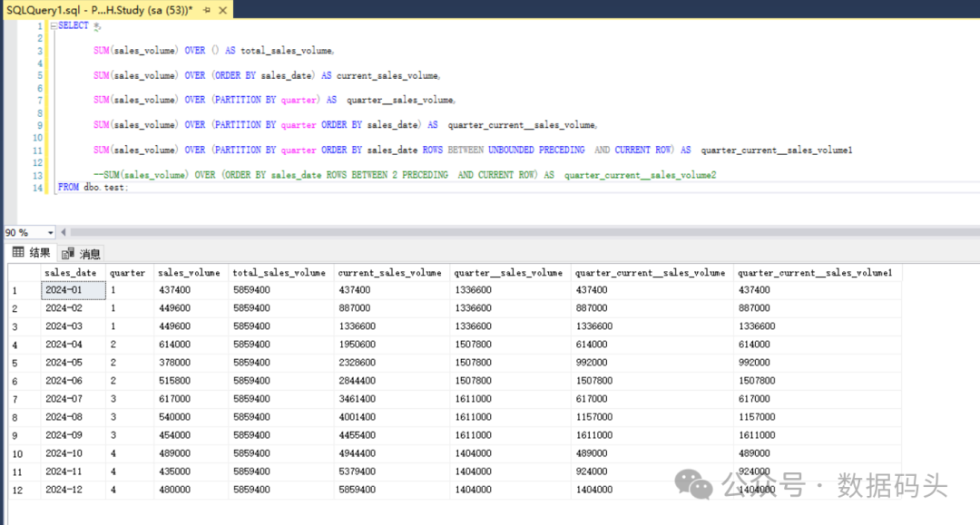Place cursor on FROM dbo.test line
The image size is (980, 525).
pyautogui.click(x=93, y=188)
